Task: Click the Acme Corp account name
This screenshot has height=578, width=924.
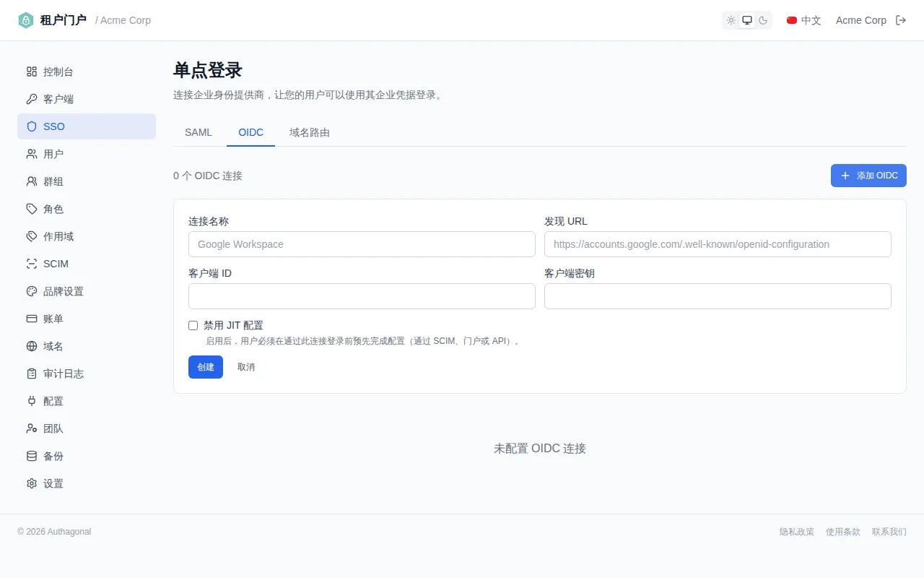Action: pyautogui.click(x=861, y=20)
